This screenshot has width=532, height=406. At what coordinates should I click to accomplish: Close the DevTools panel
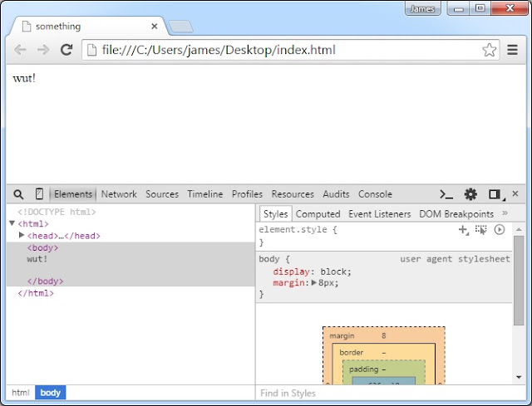[515, 193]
